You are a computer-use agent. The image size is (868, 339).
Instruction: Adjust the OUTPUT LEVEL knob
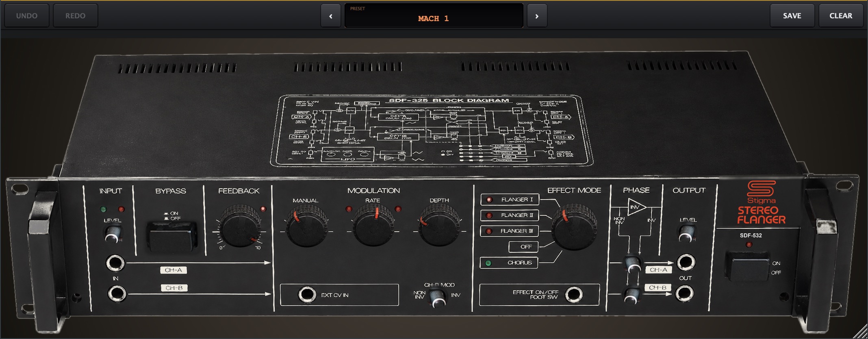pyautogui.click(x=686, y=234)
